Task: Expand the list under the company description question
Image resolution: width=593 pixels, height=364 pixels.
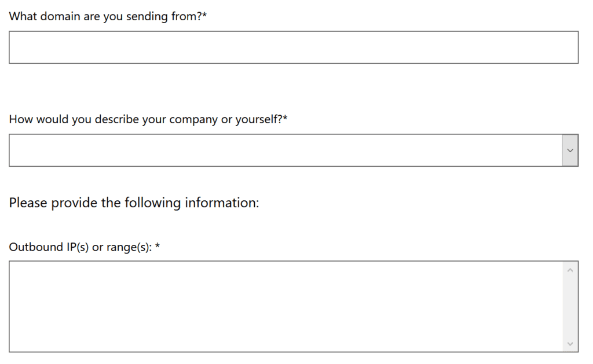Action: click(x=570, y=150)
